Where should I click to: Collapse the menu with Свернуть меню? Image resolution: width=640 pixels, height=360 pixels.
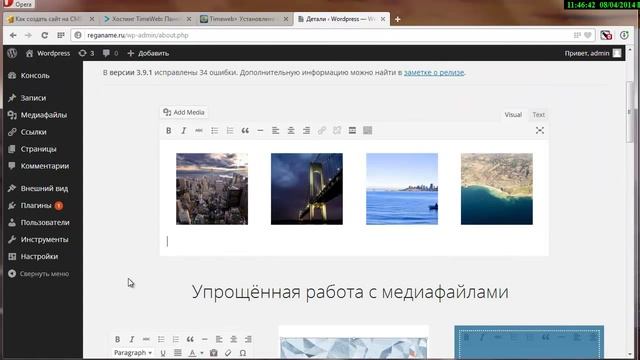(39, 274)
